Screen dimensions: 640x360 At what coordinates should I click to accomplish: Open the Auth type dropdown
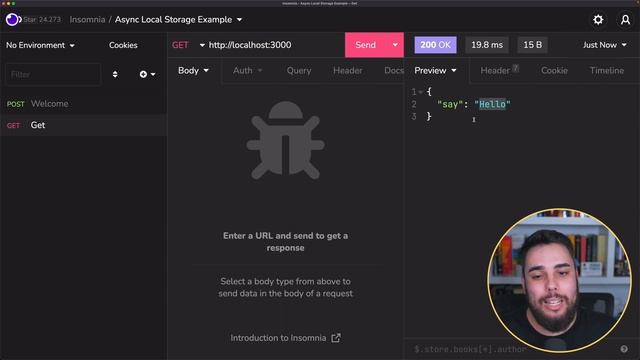click(247, 71)
